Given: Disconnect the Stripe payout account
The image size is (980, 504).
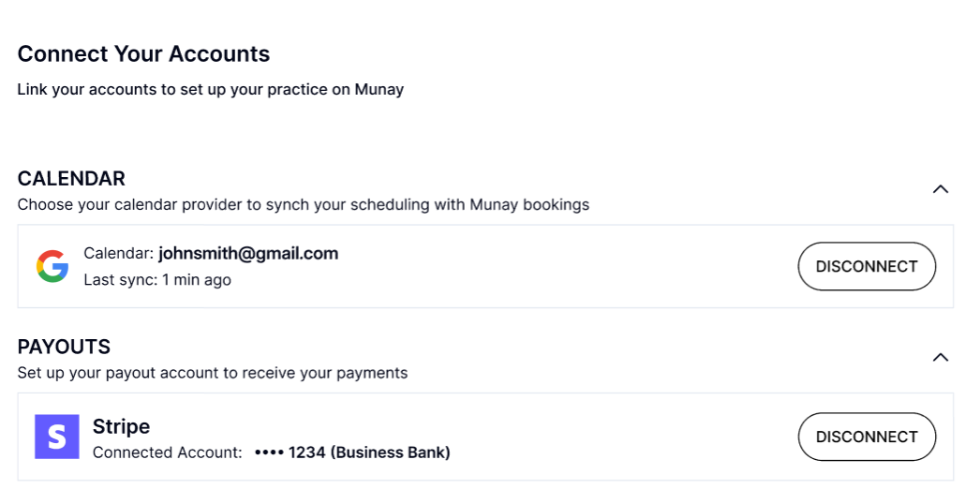Looking at the screenshot, I should (867, 437).
